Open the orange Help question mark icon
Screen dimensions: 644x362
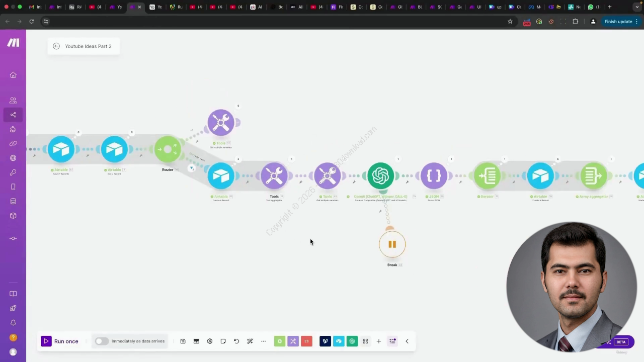point(13,337)
